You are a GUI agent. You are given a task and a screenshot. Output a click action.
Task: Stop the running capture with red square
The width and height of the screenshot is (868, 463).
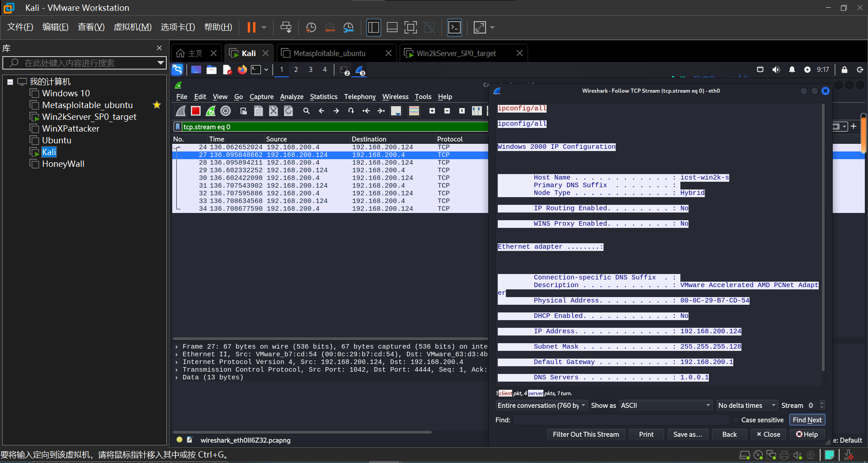pyautogui.click(x=196, y=111)
